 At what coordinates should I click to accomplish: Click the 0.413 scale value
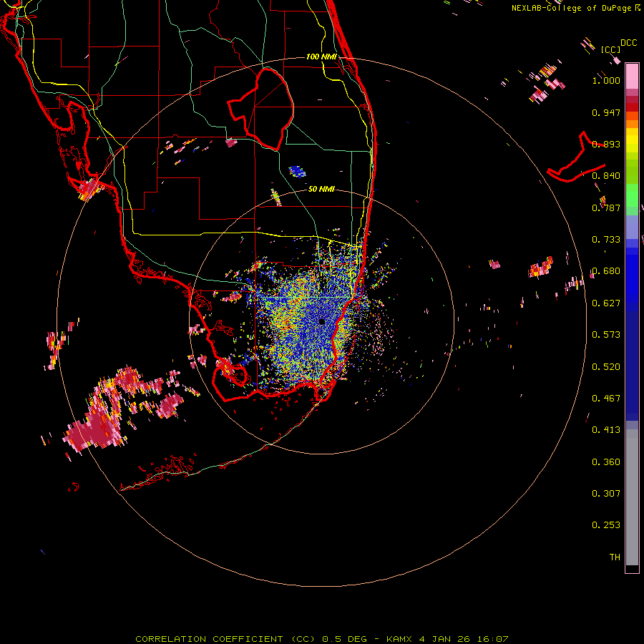(x=606, y=430)
